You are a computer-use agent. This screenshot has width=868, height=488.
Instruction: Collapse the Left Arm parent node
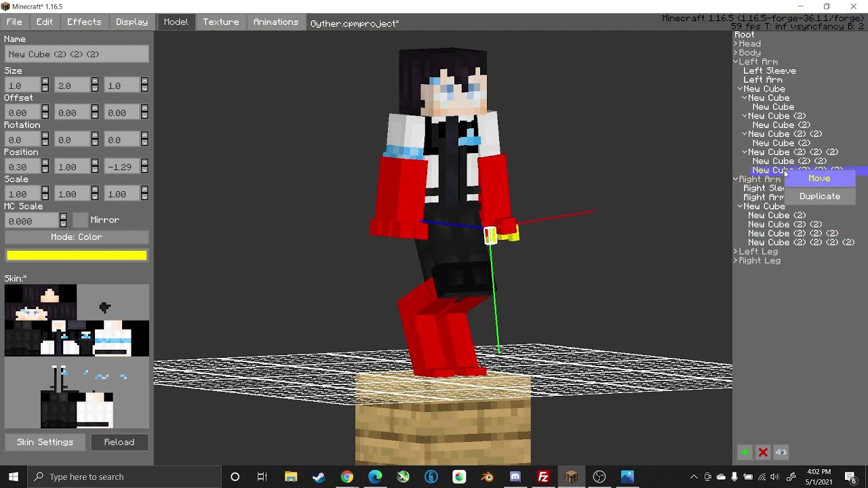[736, 62]
